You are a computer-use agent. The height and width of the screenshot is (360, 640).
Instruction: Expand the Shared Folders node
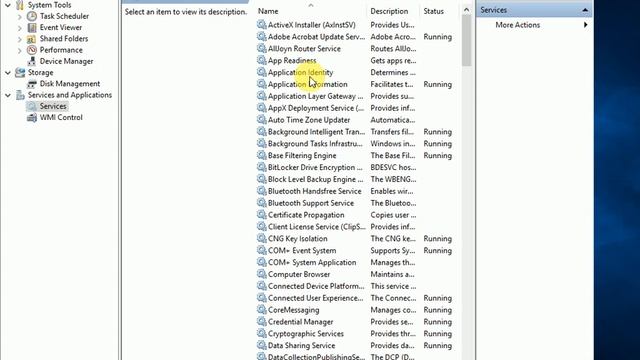tap(20, 39)
